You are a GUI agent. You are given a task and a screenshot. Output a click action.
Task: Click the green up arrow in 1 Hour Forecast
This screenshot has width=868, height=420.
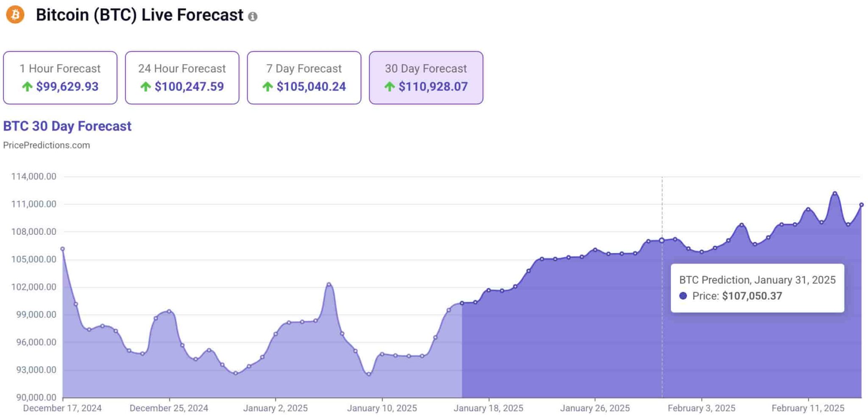(27, 87)
